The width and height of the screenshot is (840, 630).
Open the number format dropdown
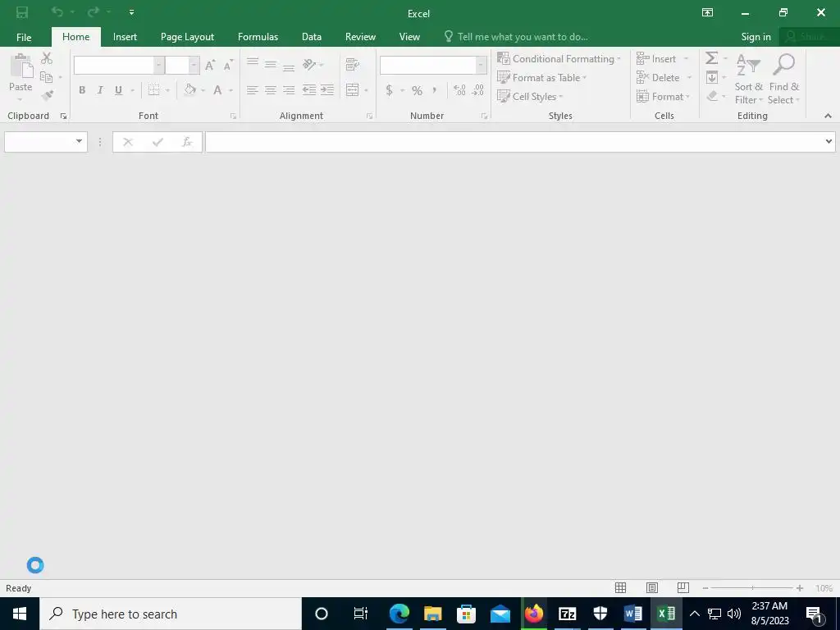coord(481,65)
